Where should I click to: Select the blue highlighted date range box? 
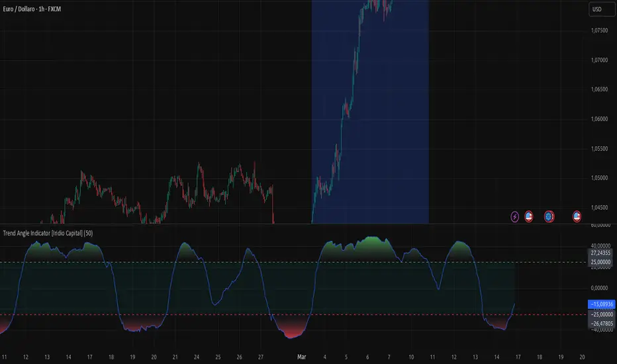[x=370, y=112]
